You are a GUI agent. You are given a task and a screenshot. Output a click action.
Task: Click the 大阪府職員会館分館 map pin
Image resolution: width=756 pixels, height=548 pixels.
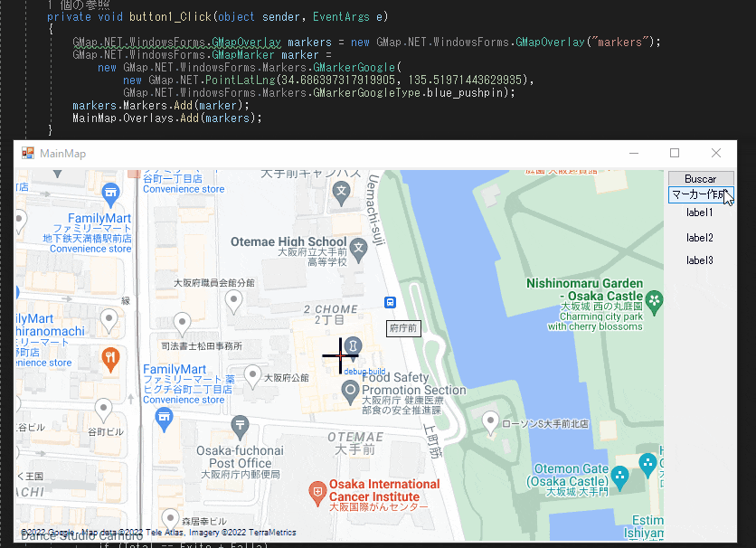[234, 302]
